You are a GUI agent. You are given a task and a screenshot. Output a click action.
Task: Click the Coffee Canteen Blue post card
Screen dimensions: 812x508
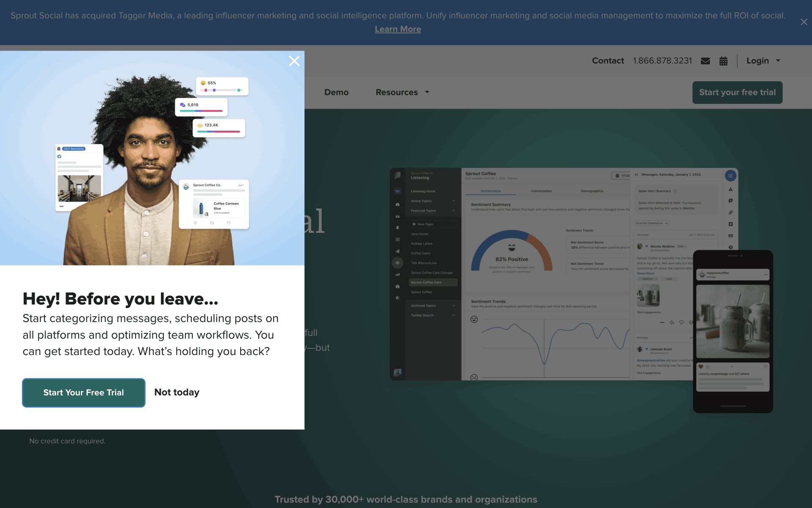pos(214,204)
